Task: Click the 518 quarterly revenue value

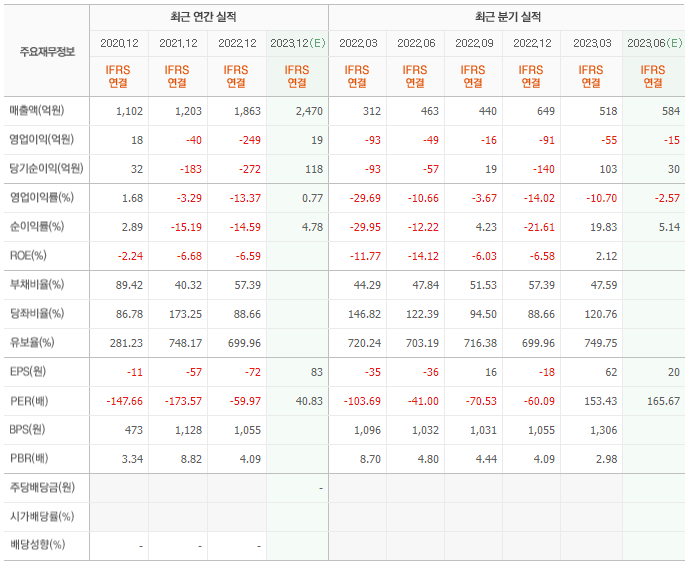Action: point(608,111)
